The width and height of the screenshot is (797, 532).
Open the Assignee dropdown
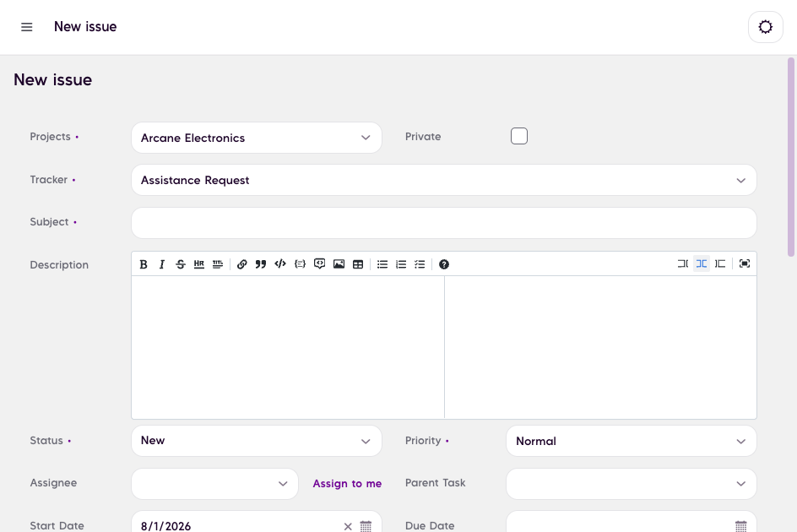(214, 484)
